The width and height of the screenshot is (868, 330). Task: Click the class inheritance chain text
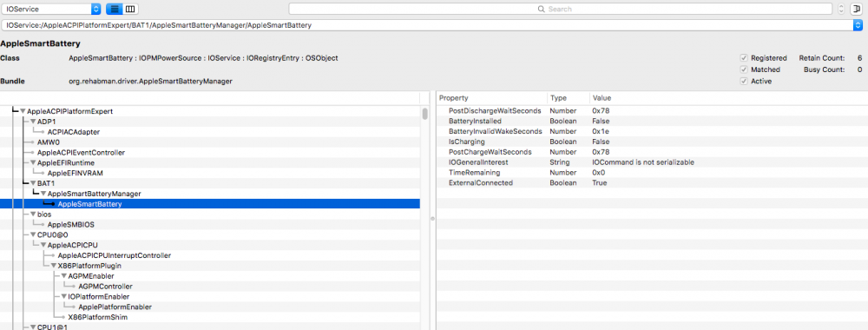tap(203, 58)
